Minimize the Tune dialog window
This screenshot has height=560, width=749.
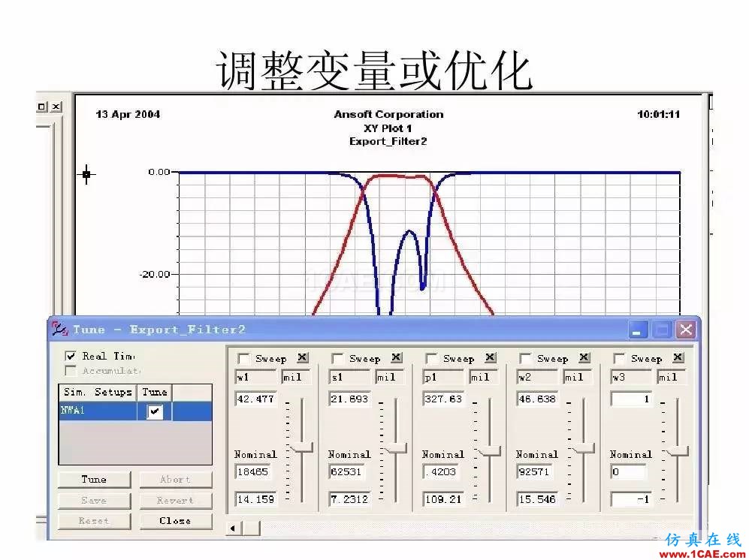[636, 330]
